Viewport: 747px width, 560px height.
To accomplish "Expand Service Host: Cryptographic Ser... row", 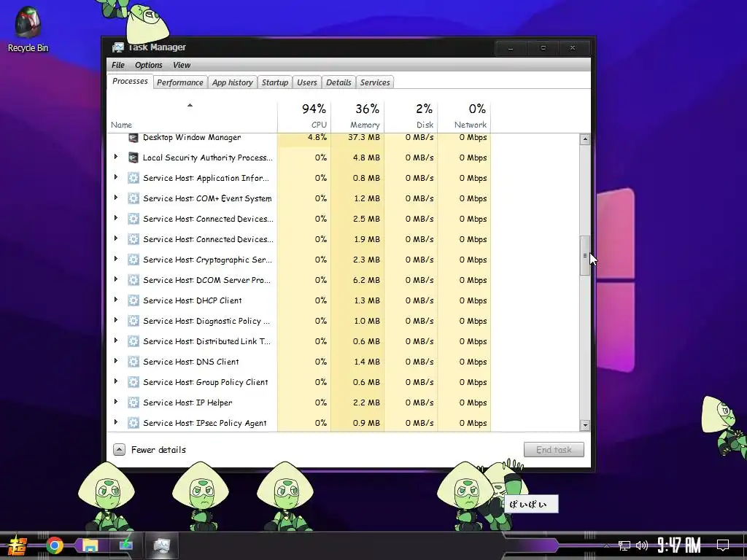I will click(116, 259).
